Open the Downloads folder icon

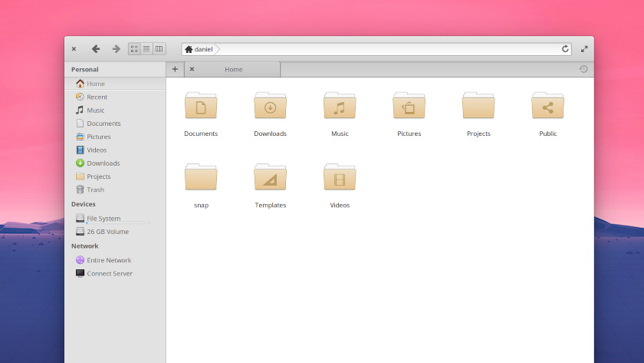pos(270,107)
